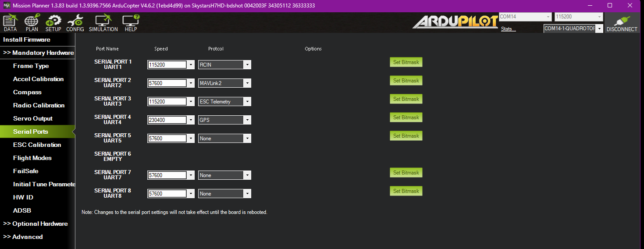The image size is (644, 249).
Task: Select Frame Type in the sidebar
Action: (x=31, y=66)
